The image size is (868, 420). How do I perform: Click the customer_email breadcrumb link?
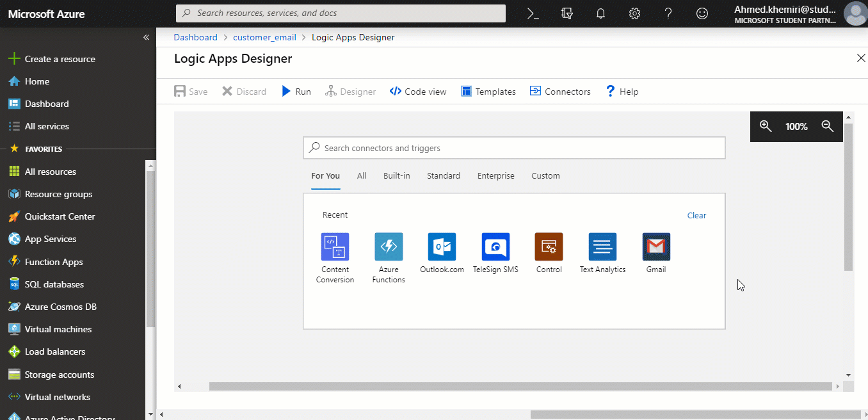(x=264, y=37)
